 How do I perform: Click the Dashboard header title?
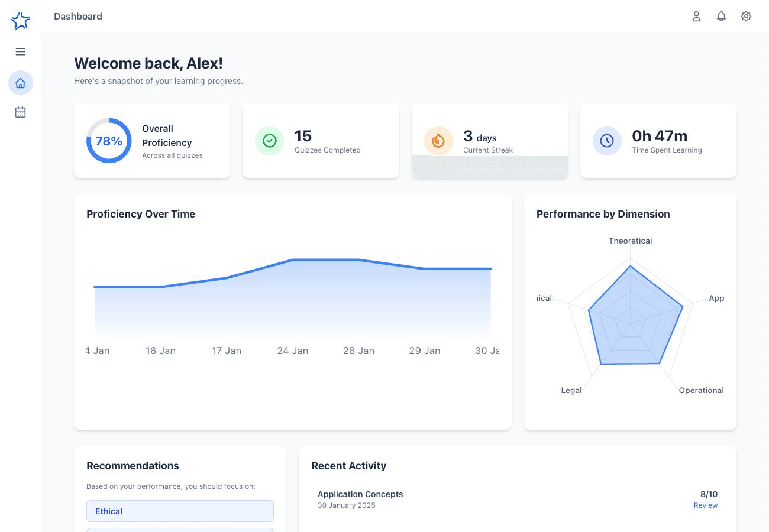tap(78, 17)
